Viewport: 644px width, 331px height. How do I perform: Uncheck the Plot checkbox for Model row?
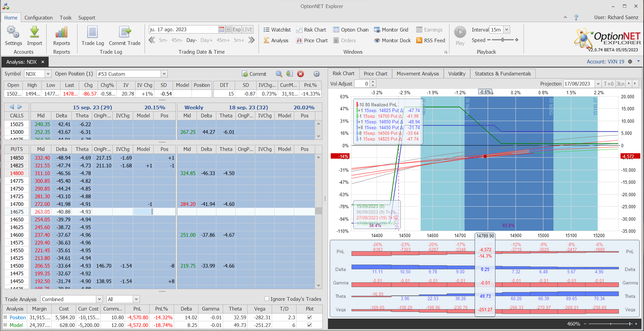[310, 325]
